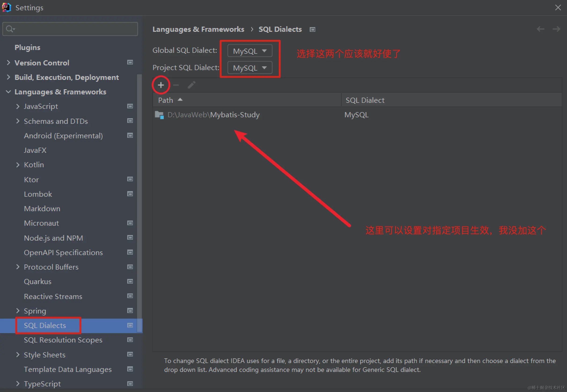This screenshot has height=392, width=567.
Task: Click the forward arrow navigation icon
Action: (556, 29)
